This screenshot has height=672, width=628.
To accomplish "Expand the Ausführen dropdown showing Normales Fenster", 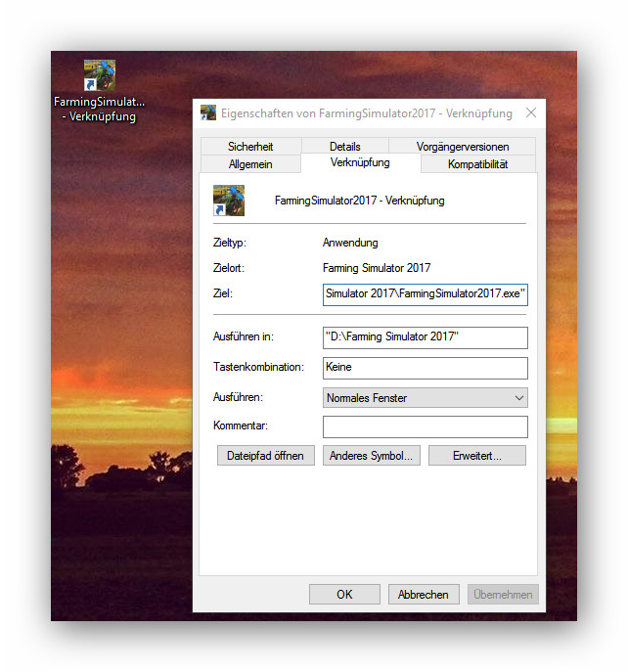I will 425,398.
